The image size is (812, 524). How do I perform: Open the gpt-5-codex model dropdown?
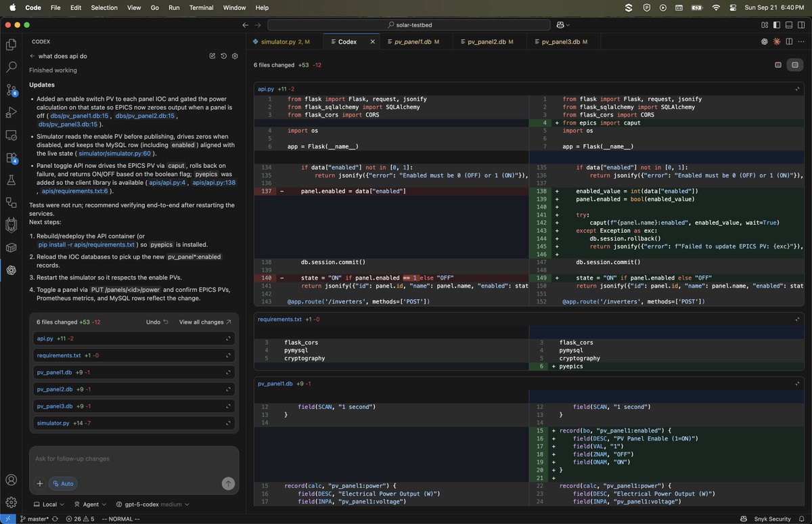point(144,504)
